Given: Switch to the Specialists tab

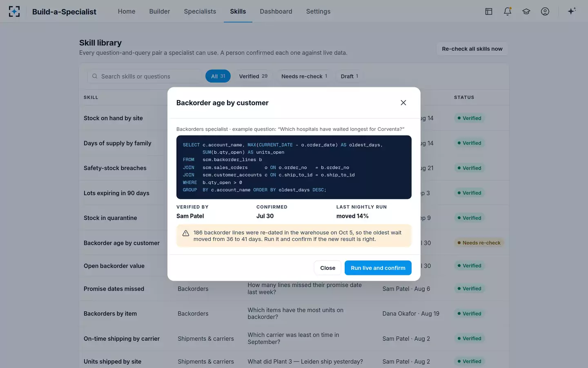Looking at the screenshot, I should tap(200, 11).
